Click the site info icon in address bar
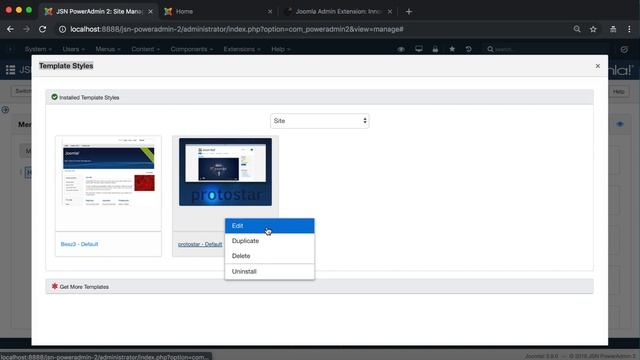This screenshot has height=360, width=640. [62, 29]
